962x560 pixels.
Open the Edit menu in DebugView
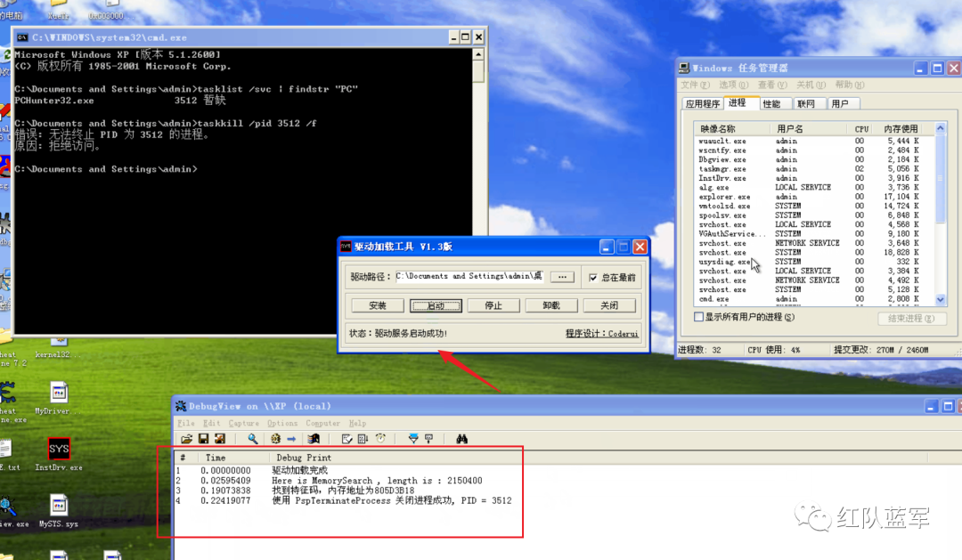click(x=212, y=423)
